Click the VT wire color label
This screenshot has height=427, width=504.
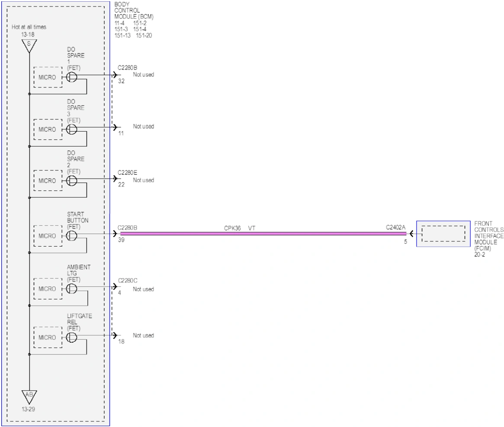tap(252, 228)
